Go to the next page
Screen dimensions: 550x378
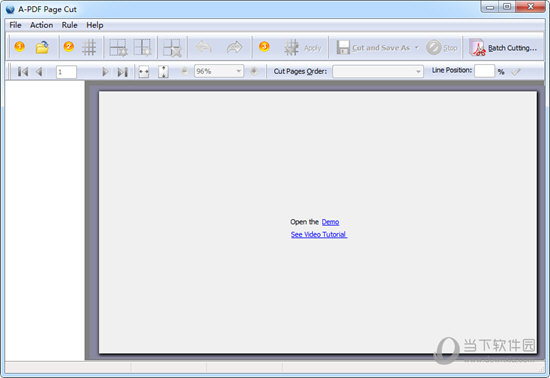click(105, 72)
